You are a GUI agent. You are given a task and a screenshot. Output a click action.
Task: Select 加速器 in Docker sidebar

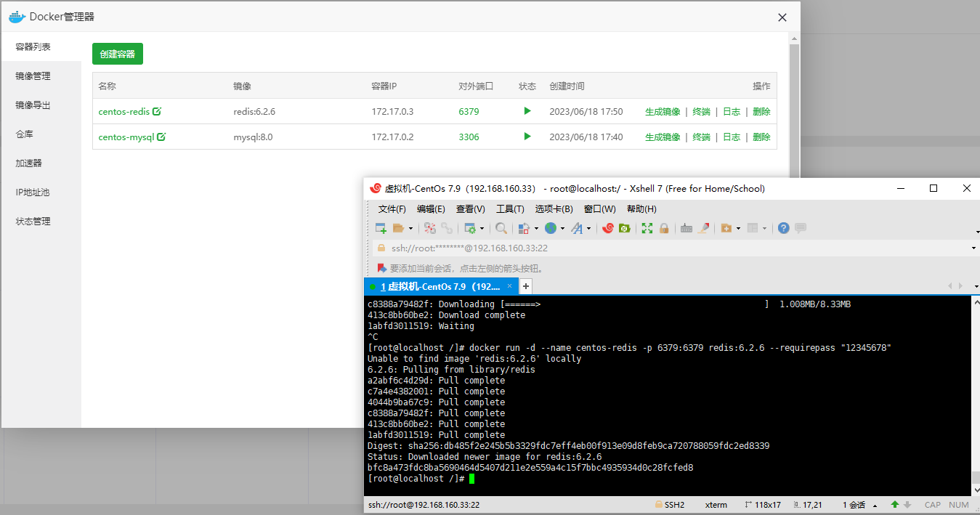click(41, 163)
